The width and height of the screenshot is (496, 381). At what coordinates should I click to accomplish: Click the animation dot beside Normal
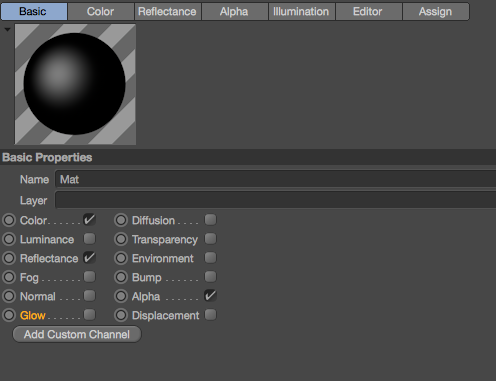(x=9, y=296)
